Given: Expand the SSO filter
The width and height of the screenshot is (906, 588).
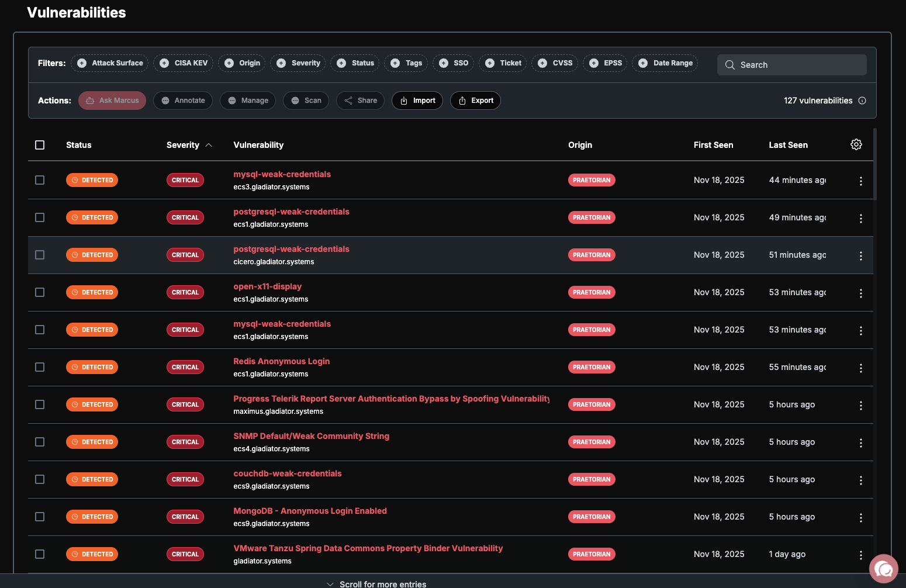Looking at the screenshot, I should [454, 63].
